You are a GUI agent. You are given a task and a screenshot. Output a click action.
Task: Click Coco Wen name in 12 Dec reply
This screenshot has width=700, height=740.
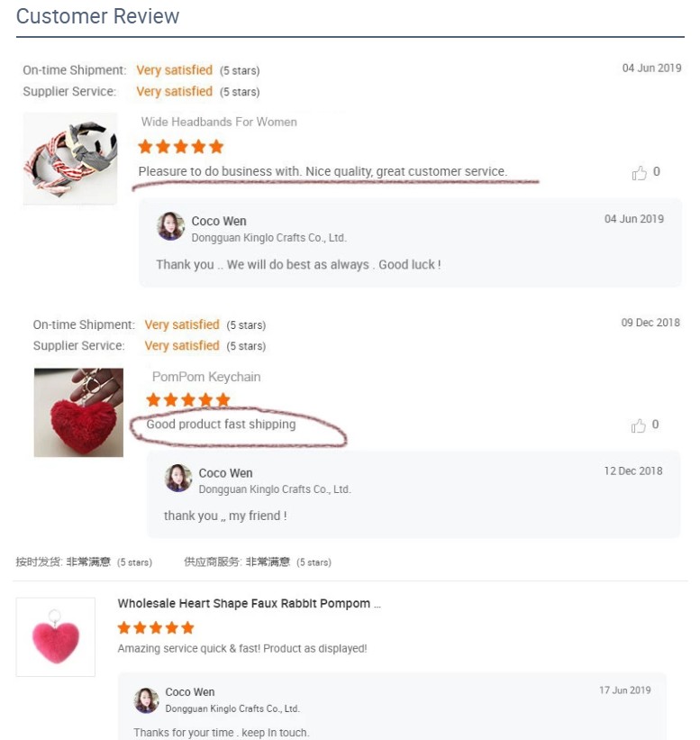click(225, 473)
